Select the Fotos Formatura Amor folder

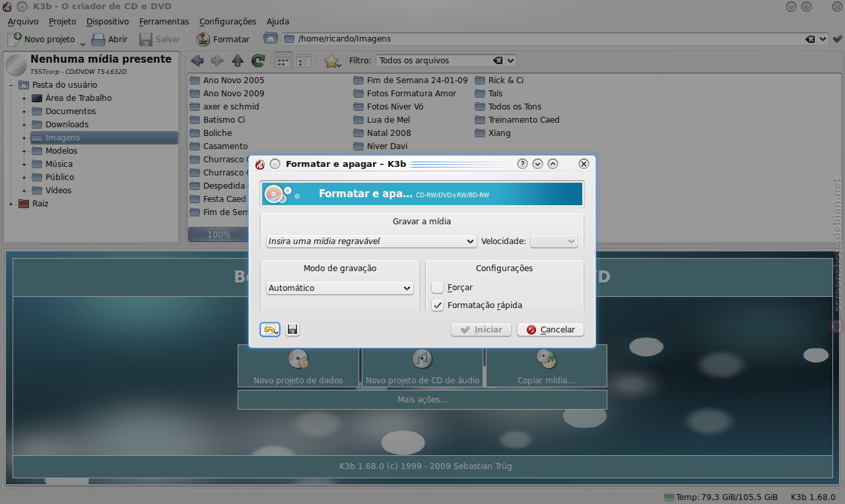pos(405,93)
